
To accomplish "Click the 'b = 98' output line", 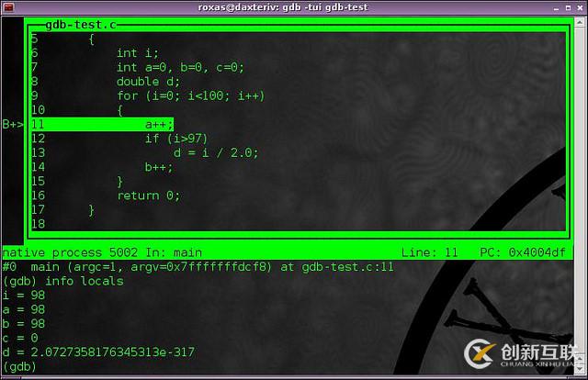I will [x=24, y=324].
